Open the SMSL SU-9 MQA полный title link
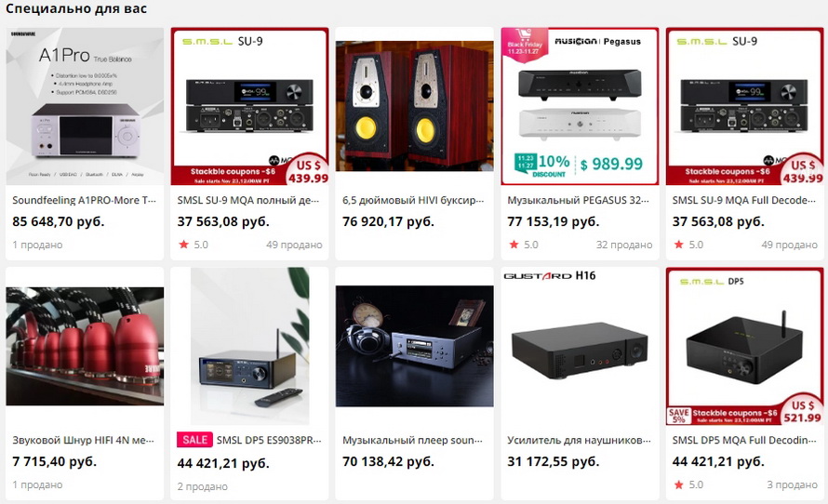 [248, 200]
